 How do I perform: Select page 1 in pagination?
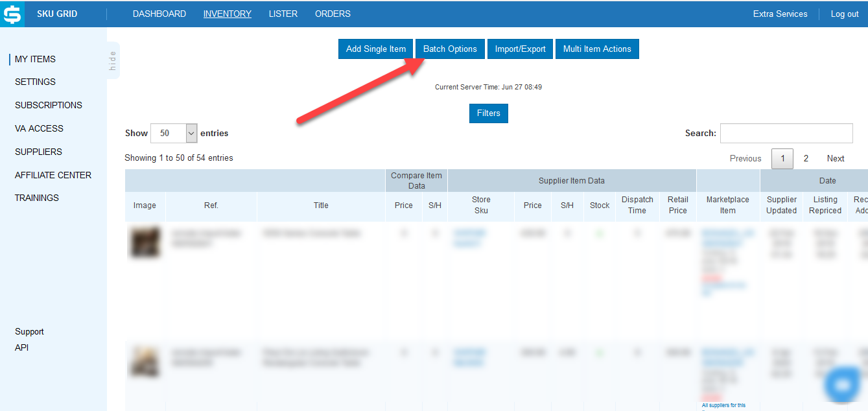[x=782, y=158]
